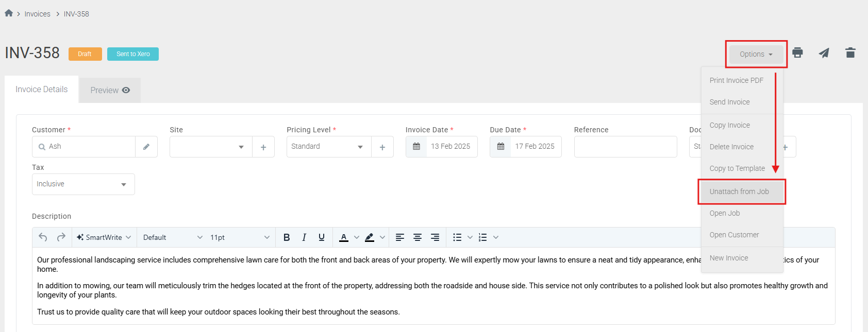Click the pencil edit customer icon
The image size is (868, 332).
[x=146, y=147]
